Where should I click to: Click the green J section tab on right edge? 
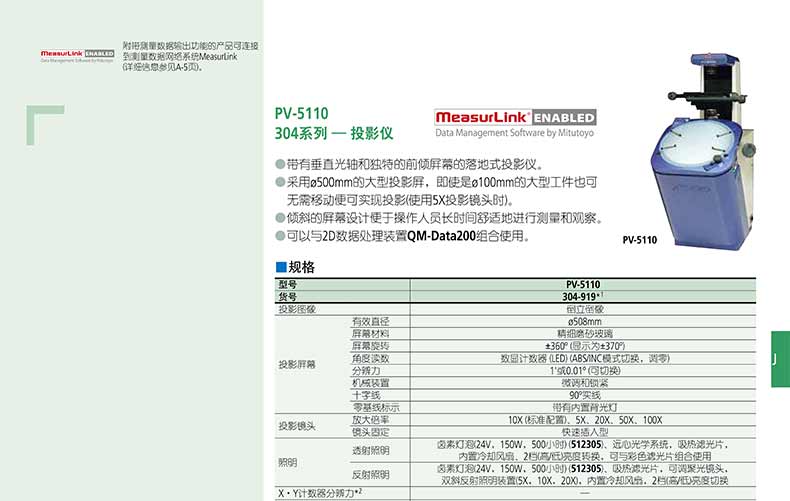click(780, 359)
